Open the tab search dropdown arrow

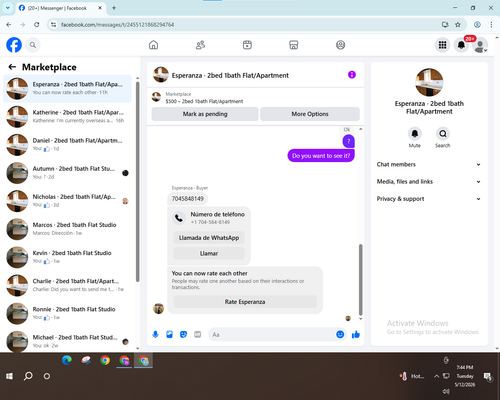pyautogui.click(x=8, y=8)
